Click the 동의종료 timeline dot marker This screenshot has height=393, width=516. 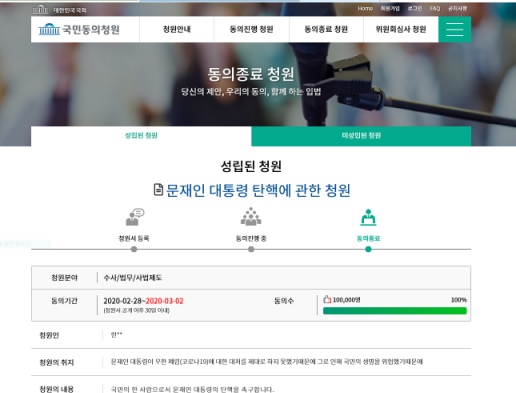pos(368,249)
